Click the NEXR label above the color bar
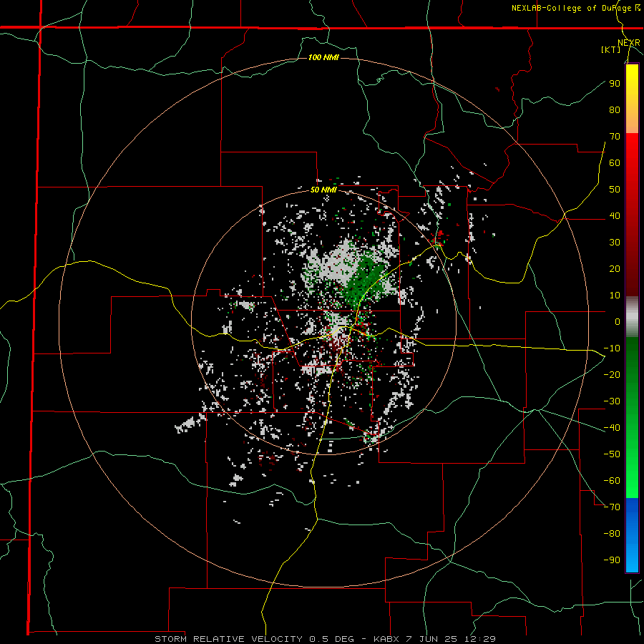Screen dimensions: 644x644 [629, 43]
